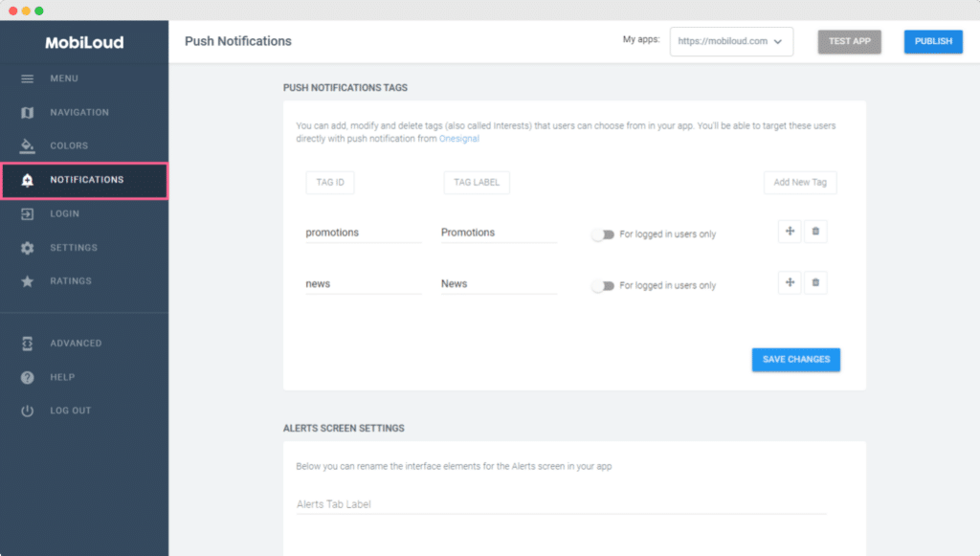The image size is (980, 556).
Task: Enable logged in users only for Promotions
Action: 602,234
